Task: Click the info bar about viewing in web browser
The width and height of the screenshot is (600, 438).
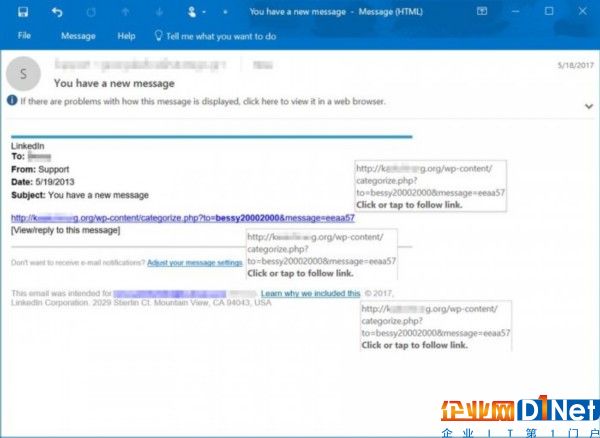Action: click(203, 101)
